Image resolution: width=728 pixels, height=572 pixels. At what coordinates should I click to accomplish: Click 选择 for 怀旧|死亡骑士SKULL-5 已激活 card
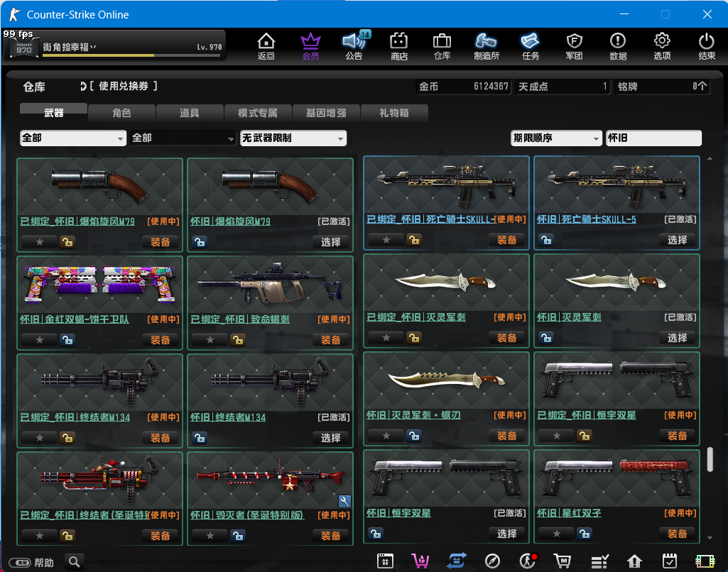coord(678,240)
